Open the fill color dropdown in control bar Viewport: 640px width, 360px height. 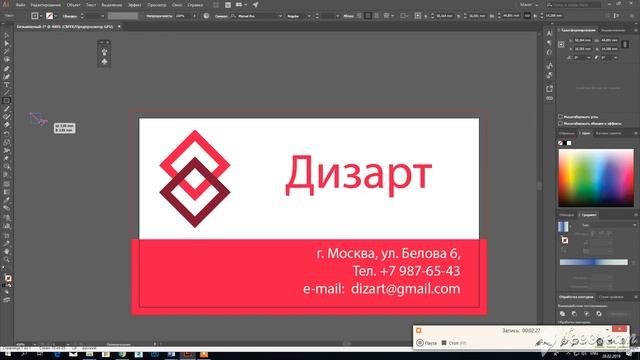[41, 16]
